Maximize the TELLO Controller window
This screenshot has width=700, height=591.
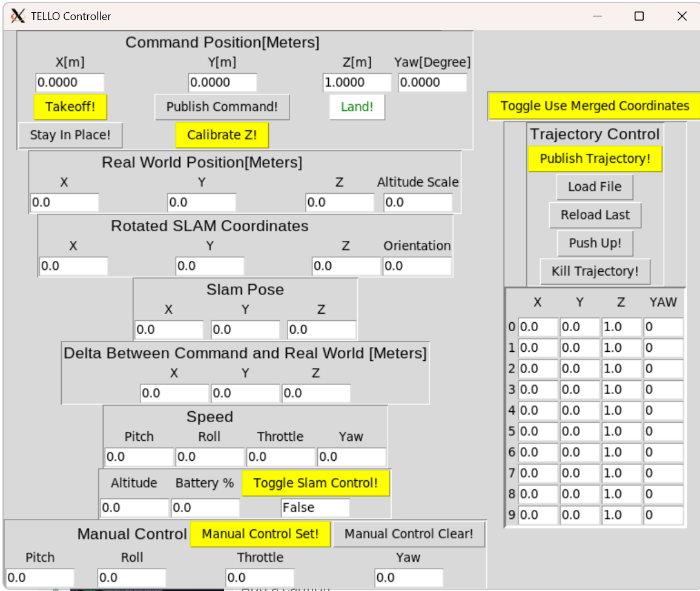tap(639, 16)
